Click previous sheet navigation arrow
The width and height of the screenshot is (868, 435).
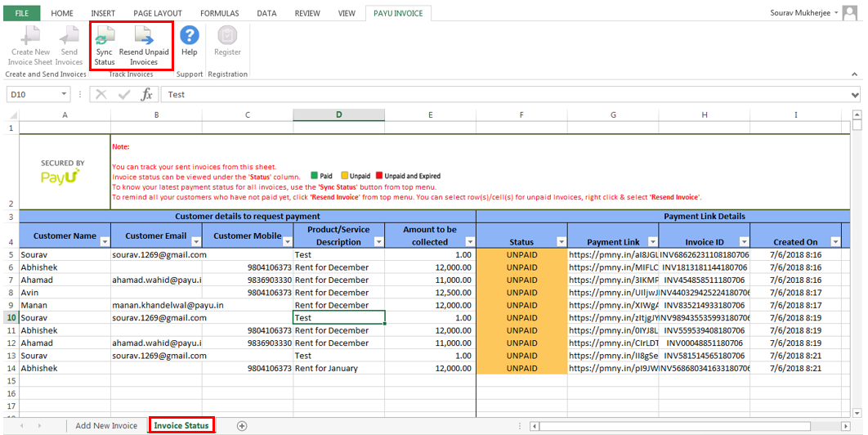click(x=22, y=425)
